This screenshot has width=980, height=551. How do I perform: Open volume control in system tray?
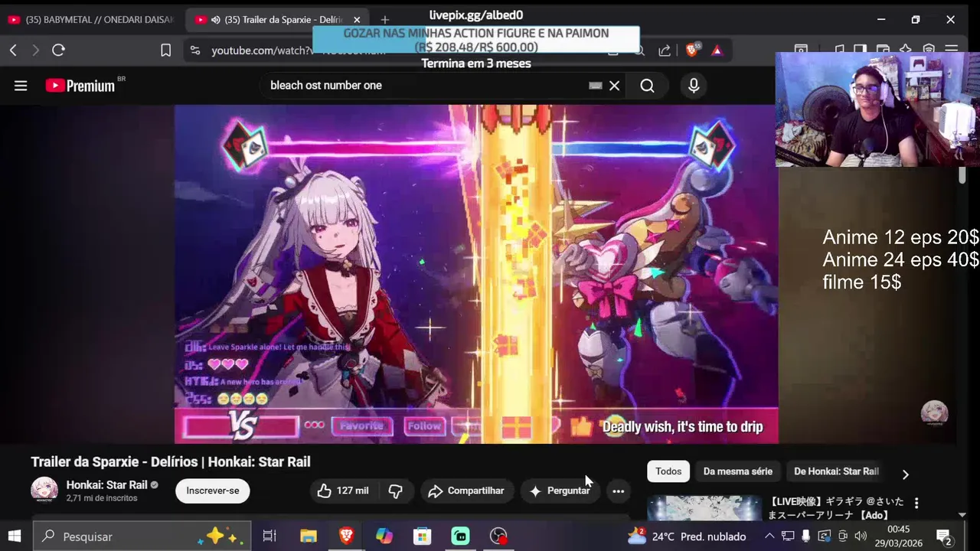tap(860, 536)
